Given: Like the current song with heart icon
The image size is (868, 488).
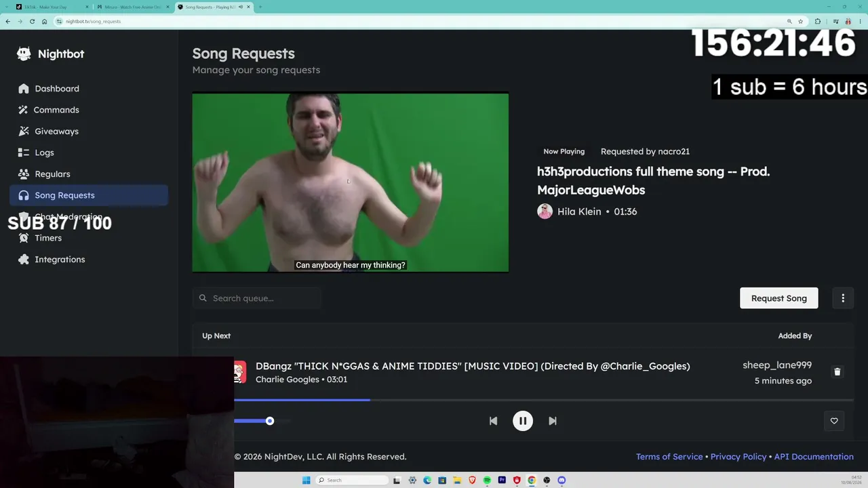Looking at the screenshot, I should pos(834,421).
